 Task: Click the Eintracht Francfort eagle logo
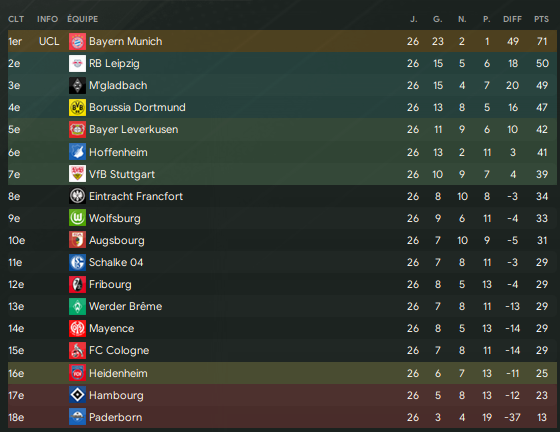[77, 196]
